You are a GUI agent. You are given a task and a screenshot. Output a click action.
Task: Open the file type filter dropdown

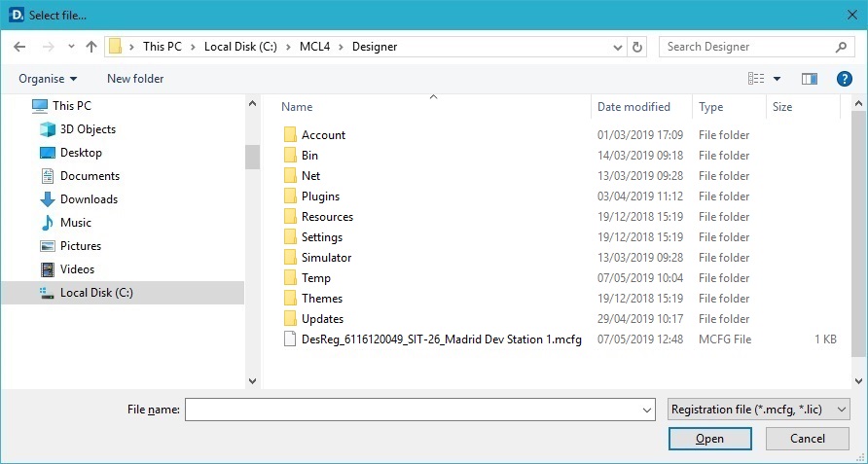click(759, 410)
